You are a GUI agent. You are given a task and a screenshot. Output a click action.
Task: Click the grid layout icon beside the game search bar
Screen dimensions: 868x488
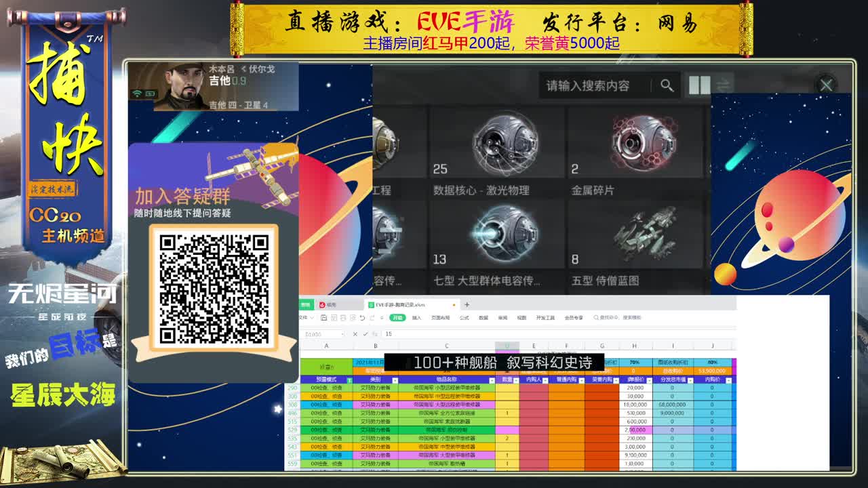click(x=700, y=85)
